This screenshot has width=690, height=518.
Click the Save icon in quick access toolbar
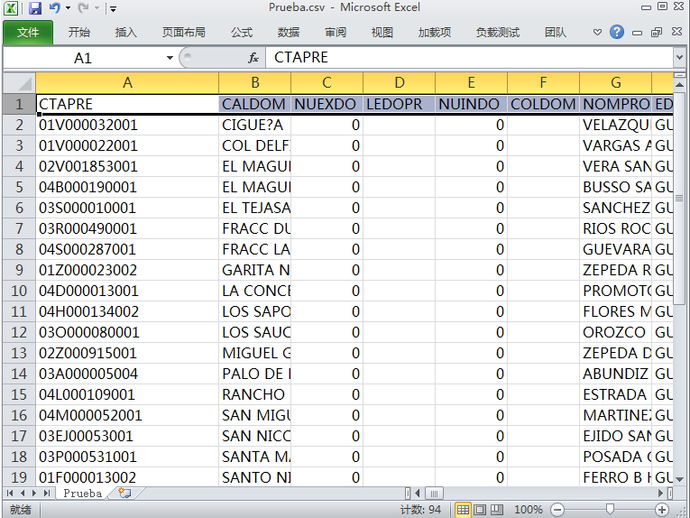35,8
